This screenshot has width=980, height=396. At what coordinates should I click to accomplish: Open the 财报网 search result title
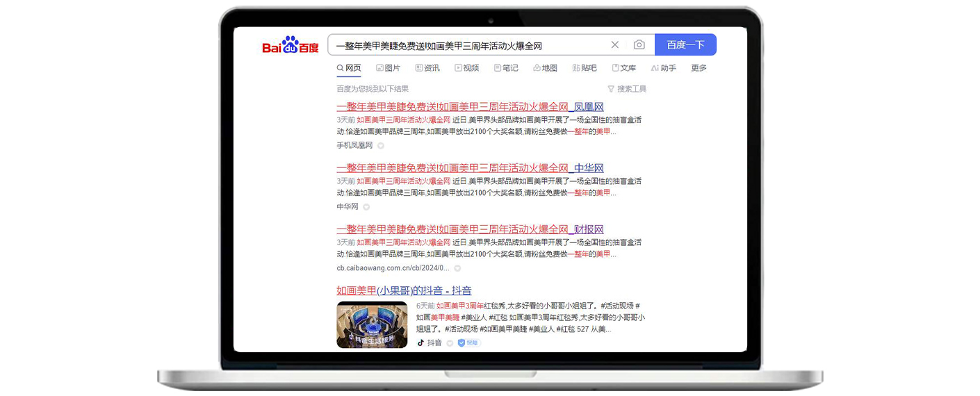coord(471,229)
